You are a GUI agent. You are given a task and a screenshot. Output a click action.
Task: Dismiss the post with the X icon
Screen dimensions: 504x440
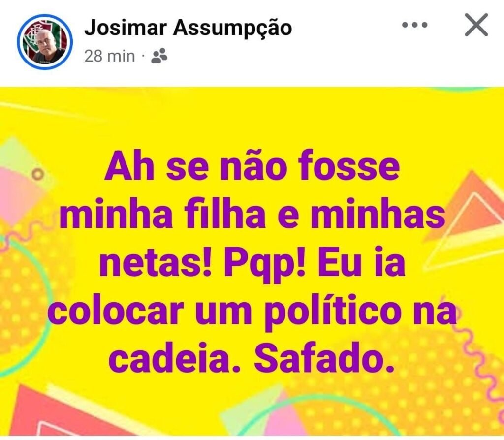[476, 25]
